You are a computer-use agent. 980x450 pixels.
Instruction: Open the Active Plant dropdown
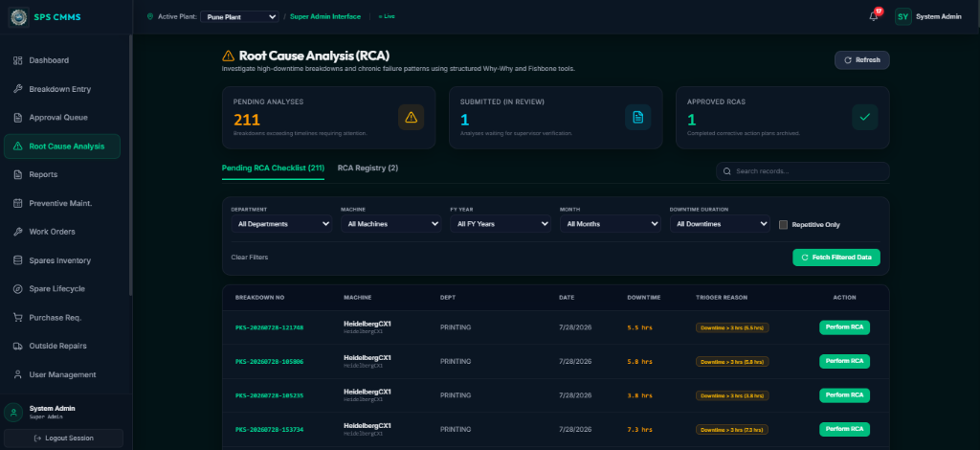coord(239,17)
